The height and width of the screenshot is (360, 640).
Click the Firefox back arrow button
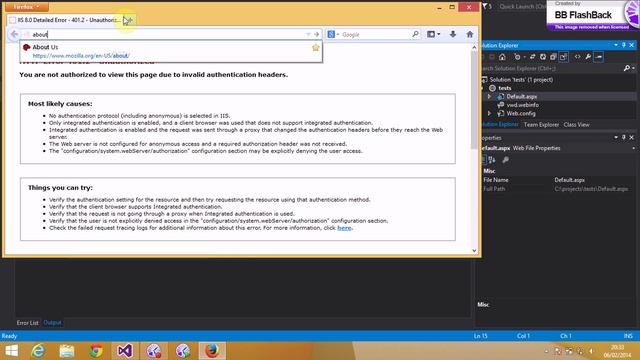click(14, 34)
